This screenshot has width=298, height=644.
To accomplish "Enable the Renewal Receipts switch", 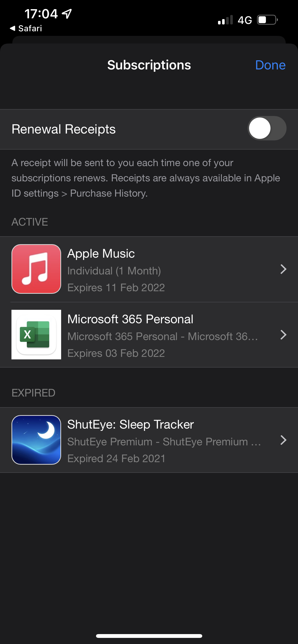I will pyautogui.click(x=267, y=128).
